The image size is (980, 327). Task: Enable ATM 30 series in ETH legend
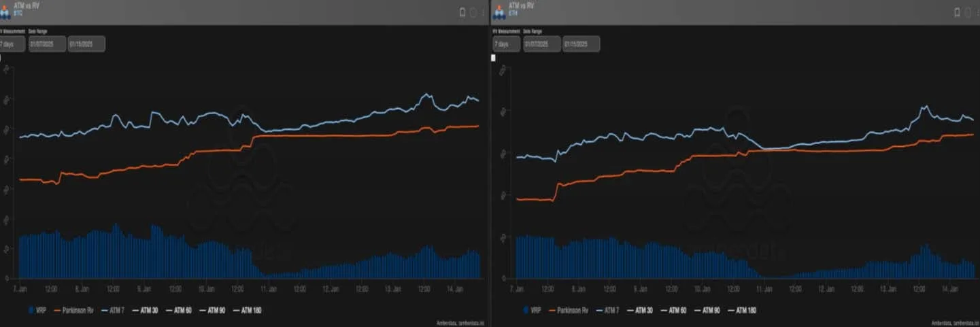coord(640,310)
